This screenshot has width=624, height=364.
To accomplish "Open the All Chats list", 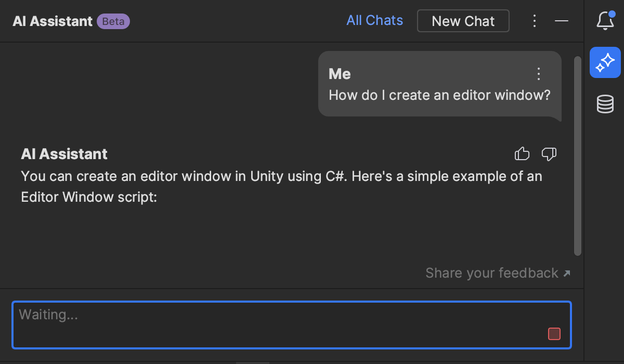I will 374,20.
